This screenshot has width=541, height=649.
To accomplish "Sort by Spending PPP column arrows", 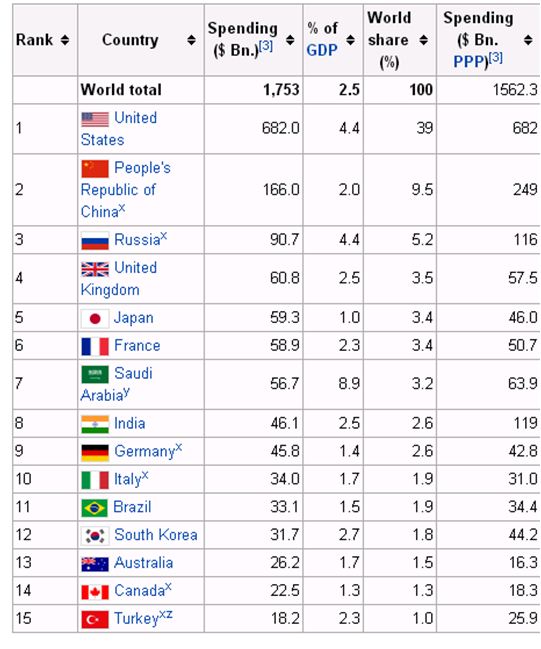I will click(x=528, y=40).
